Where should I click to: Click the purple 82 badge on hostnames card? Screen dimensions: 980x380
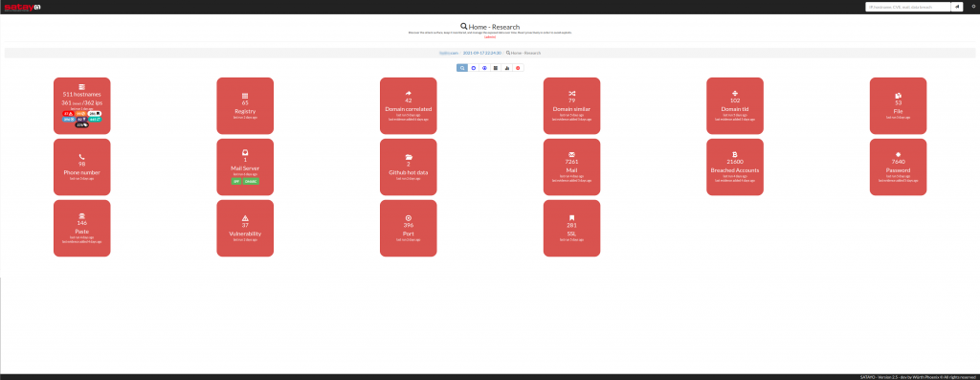(82, 120)
